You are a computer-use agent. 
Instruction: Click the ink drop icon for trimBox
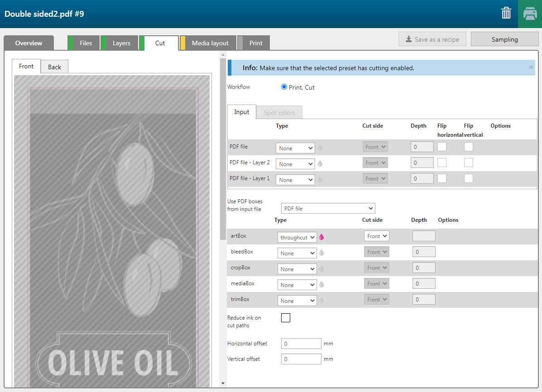tap(321, 301)
